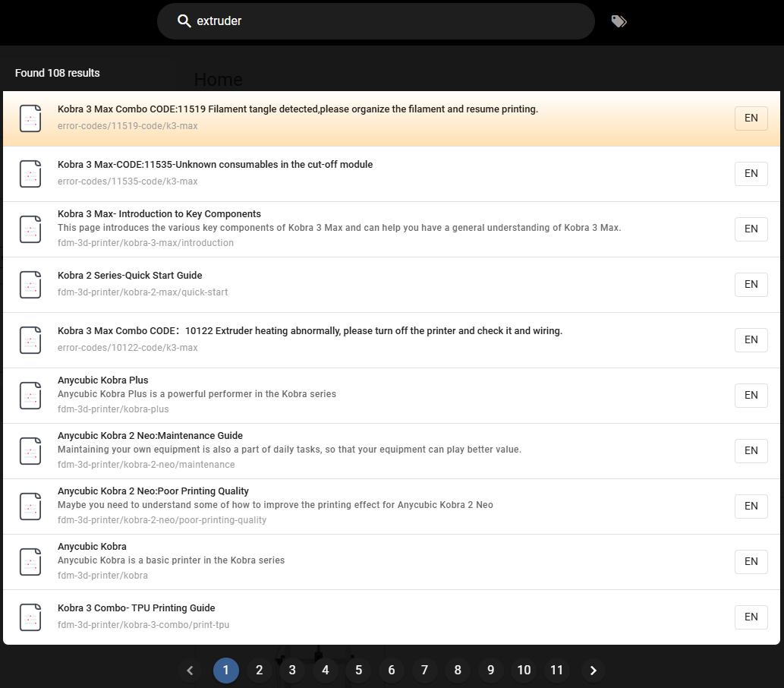Click the document icon for code 11535 result
The width and height of the screenshot is (784, 688).
30,174
